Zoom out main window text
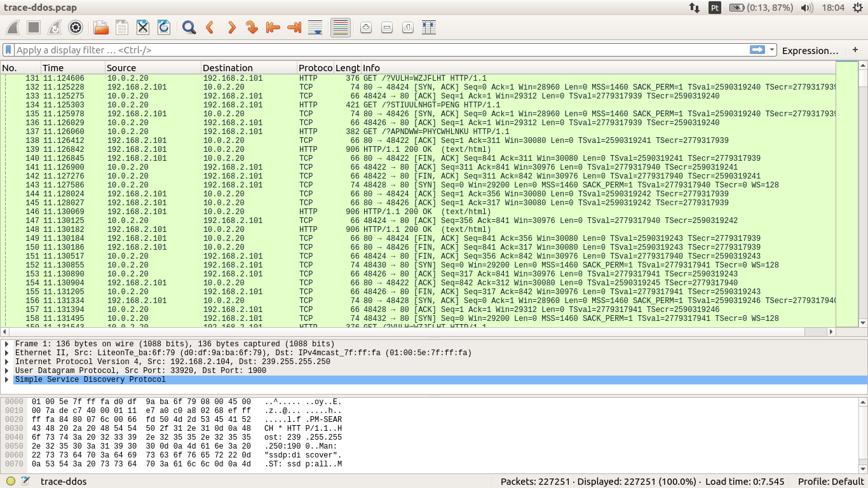This screenshot has height=488, width=868. click(387, 27)
